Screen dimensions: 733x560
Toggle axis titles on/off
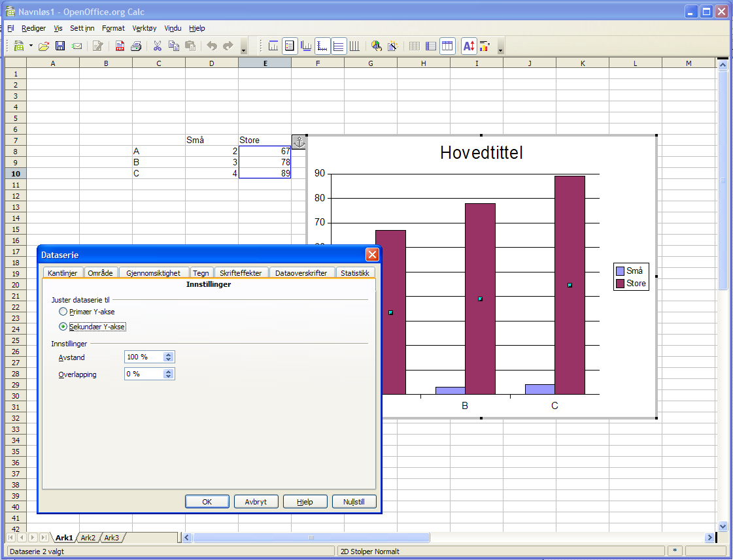(306, 46)
